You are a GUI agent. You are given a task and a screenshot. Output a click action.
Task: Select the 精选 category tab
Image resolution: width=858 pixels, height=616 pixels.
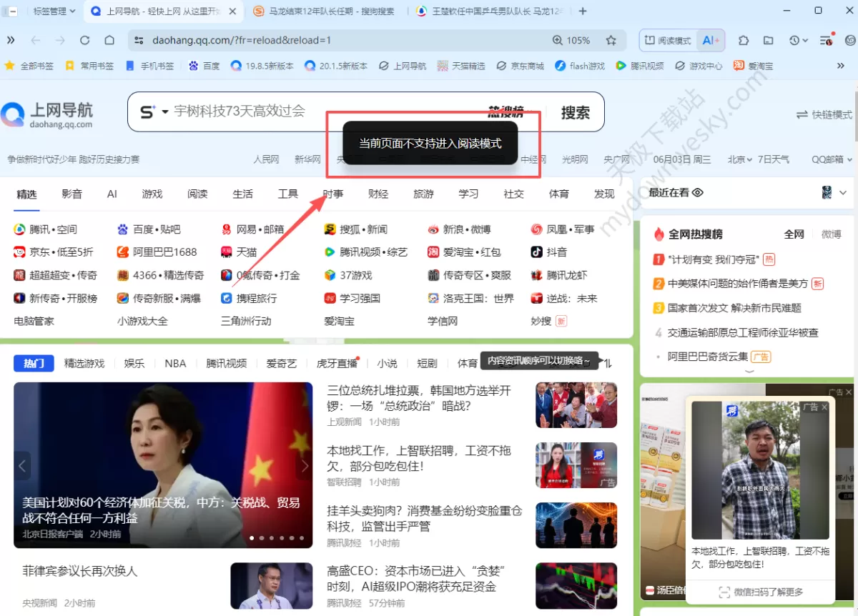(26, 194)
